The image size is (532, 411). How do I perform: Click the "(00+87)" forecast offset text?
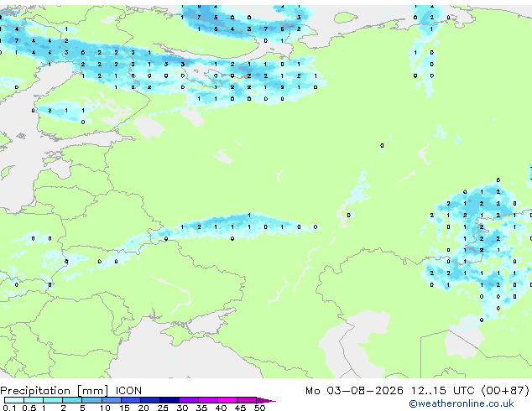(x=505, y=391)
